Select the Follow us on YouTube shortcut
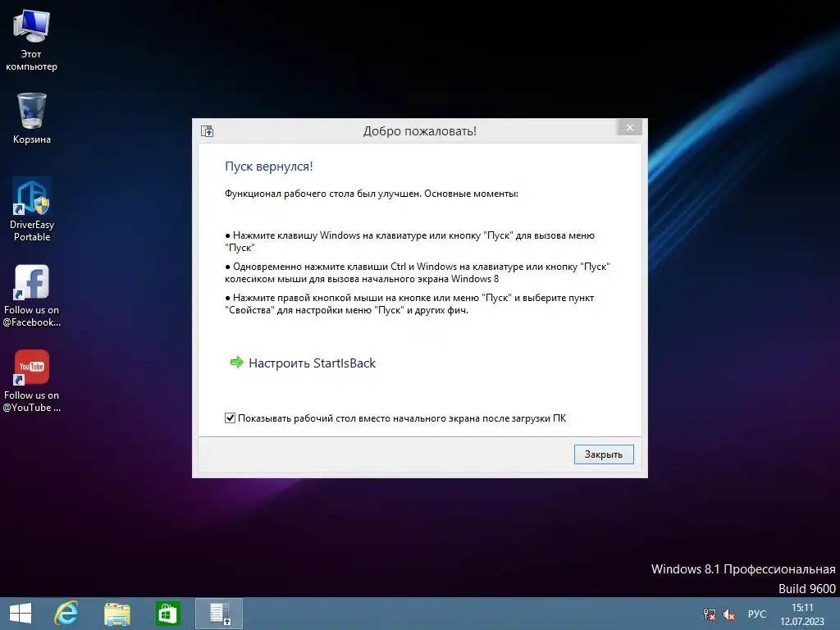 pos(32,381)
